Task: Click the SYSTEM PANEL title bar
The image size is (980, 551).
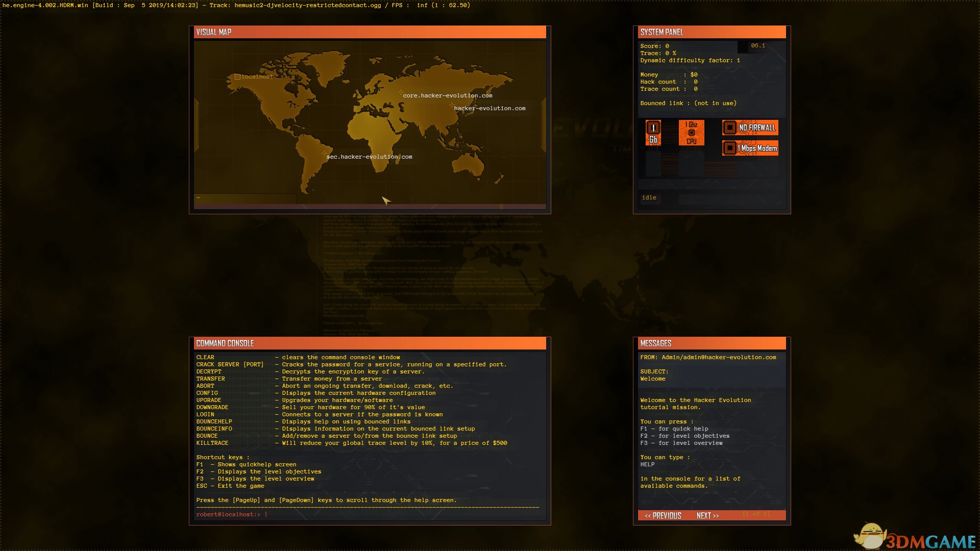Action: point(712,32)
